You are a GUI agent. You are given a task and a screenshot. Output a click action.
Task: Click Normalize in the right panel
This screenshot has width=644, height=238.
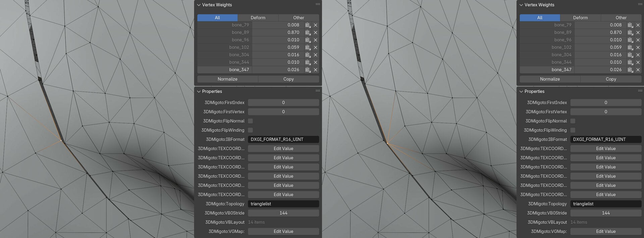(550, 79)
